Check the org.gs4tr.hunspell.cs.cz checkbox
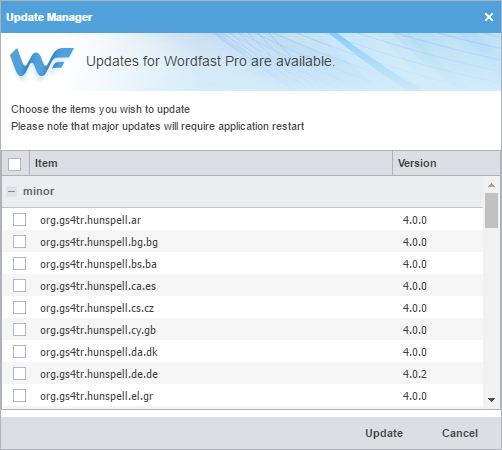Viewport: 502px width, 450px height. (19, 308)
